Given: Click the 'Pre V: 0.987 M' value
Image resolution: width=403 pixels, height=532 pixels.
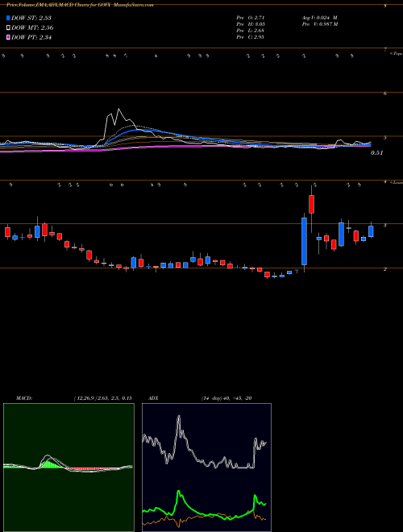Looking at the screenshot, I should tap(320, 24).
